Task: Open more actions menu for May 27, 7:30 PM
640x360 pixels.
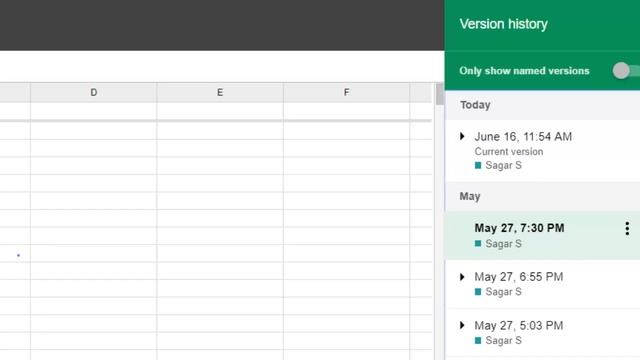Action: 627,229
